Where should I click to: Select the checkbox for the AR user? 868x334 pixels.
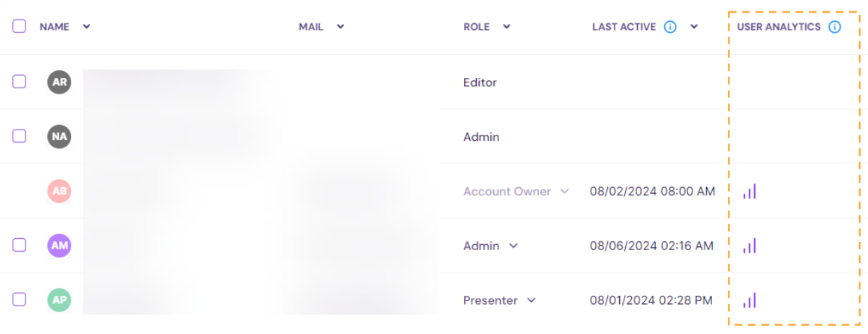point(19,82)
